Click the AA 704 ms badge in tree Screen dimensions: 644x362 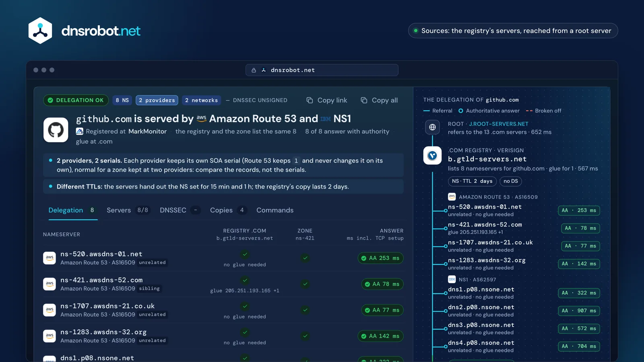click(x=579, y=346)
